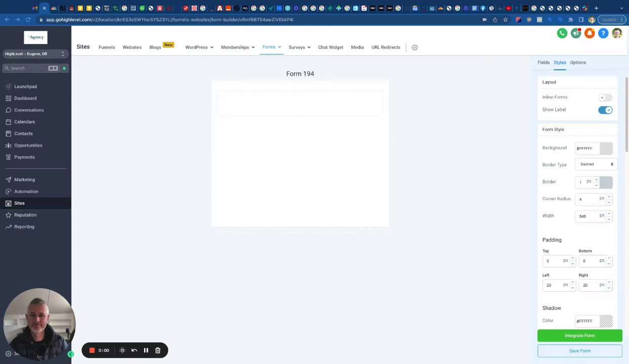The image size is (629, 364).
Task: Toggle the Inline Forms switch
Action: [x=605, y=98]
